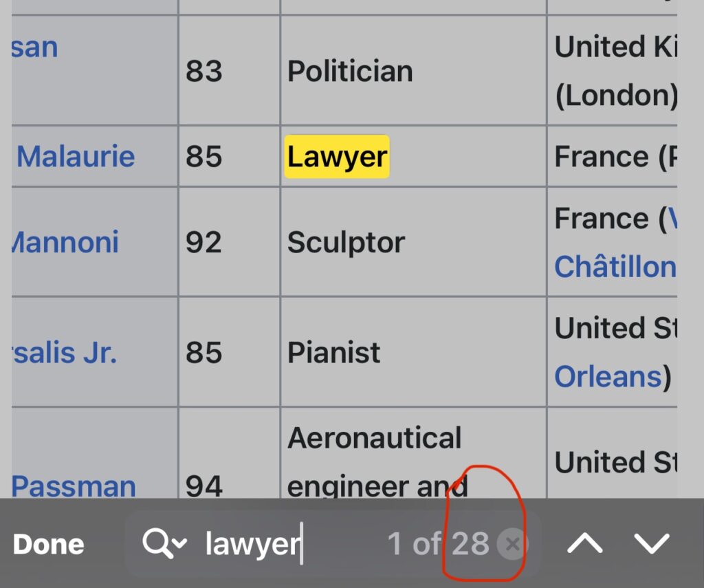Go to previous match with up arrow
This screenshot has width=704, height=588.
pos(584,544)
